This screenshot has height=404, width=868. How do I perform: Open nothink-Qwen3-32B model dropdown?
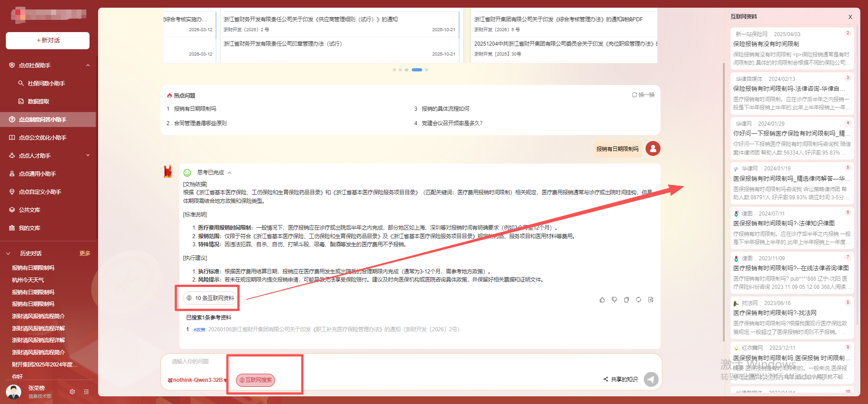pyautogui.click(x=197, y=380)
